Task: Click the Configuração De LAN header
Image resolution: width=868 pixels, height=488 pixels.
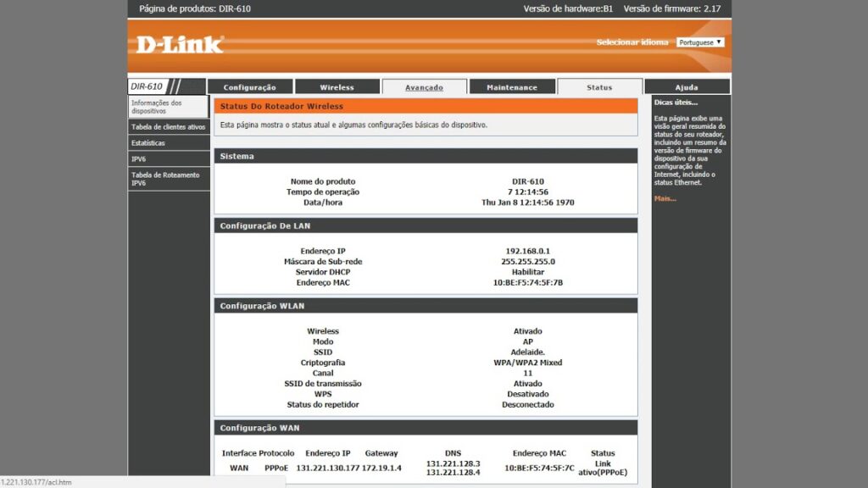Action: [426, 225]
